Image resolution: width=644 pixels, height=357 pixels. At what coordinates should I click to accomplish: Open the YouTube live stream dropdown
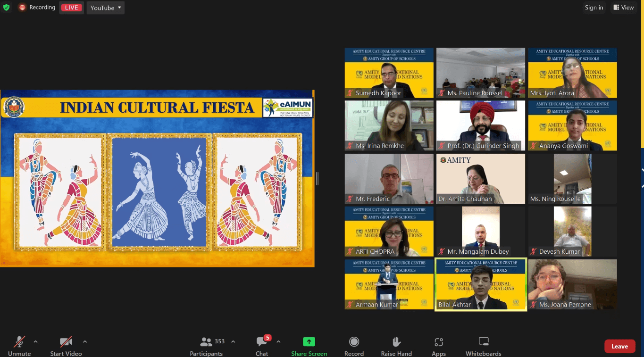[106, 8]
